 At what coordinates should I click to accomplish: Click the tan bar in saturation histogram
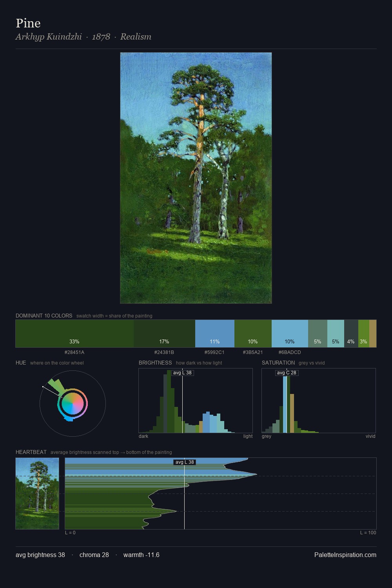point(292,414)
